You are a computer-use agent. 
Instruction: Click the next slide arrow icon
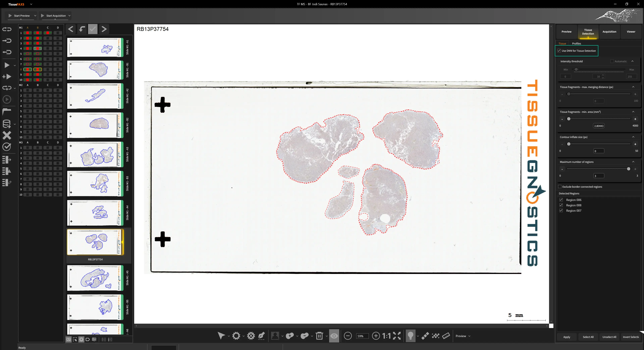[104, 29]
